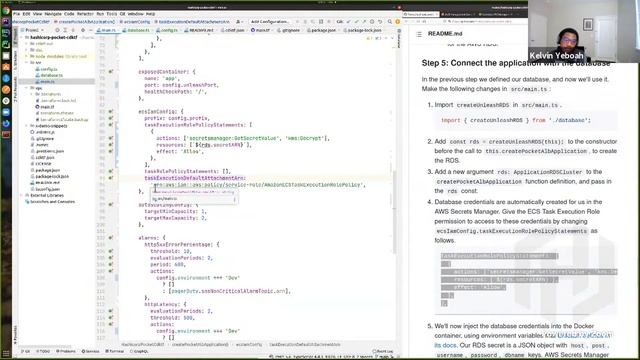Viewport: 640px width, 360px height.
Task: Expand the x-demo-snippets folder
Action: pyautogui.click(x=27, y=126)
